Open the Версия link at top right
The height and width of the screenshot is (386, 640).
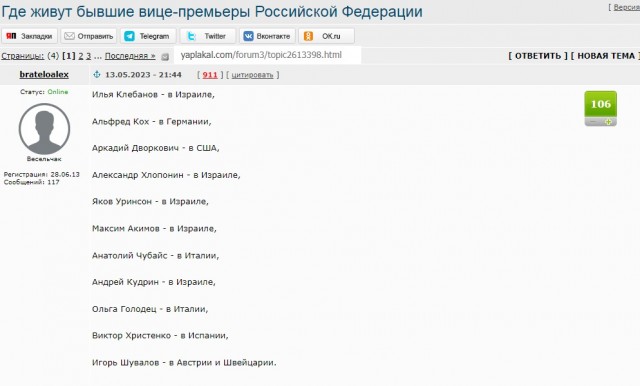coord(626,7)
